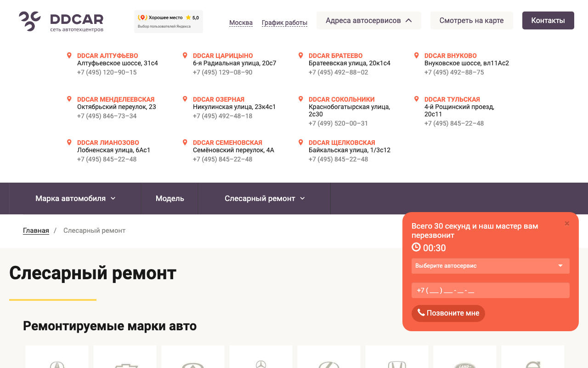Screen dimensions: 588x368
Task: Open the DDCAR ЩЕЛКОВСКАЯ service link
Action: tap(342, 143)
